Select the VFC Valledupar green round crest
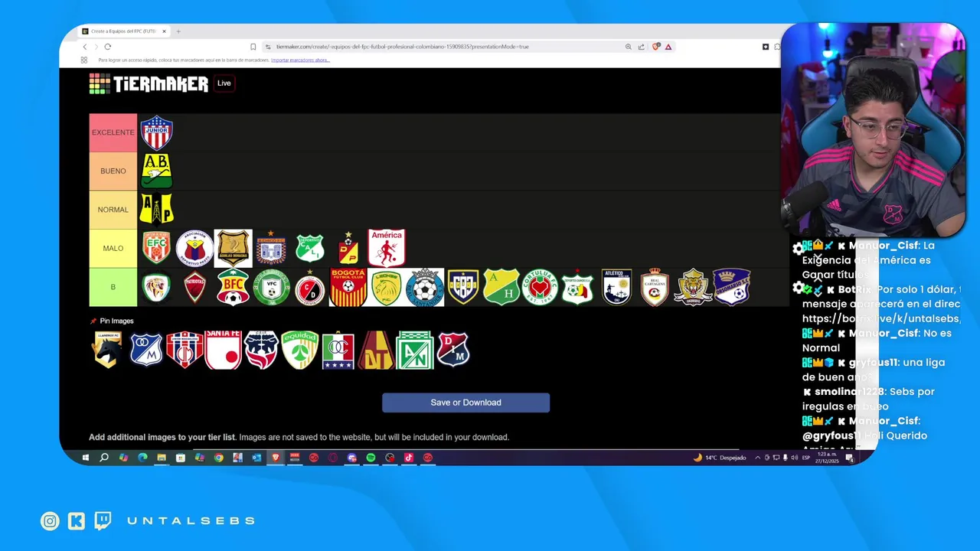 tap(271, 287)
